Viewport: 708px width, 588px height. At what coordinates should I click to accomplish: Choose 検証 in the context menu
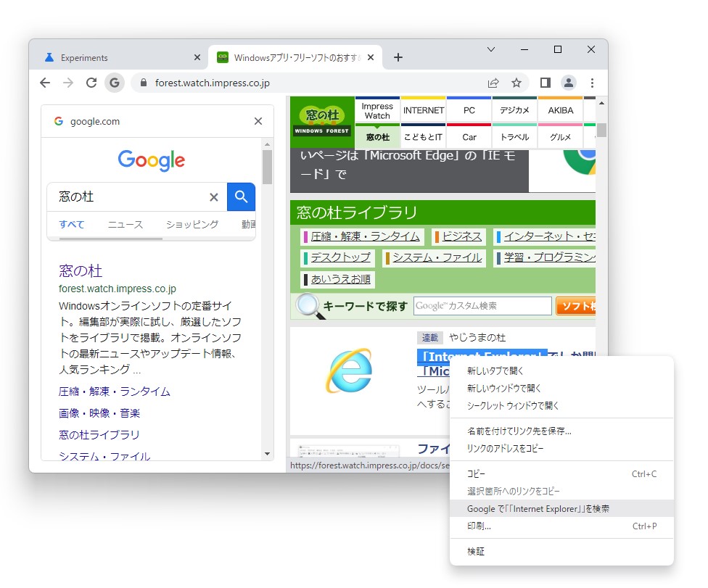tap(476, 552)
